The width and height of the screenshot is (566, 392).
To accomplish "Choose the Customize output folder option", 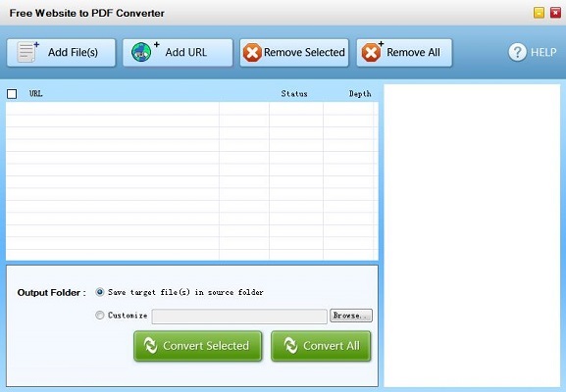I will (x=100, y=315).
